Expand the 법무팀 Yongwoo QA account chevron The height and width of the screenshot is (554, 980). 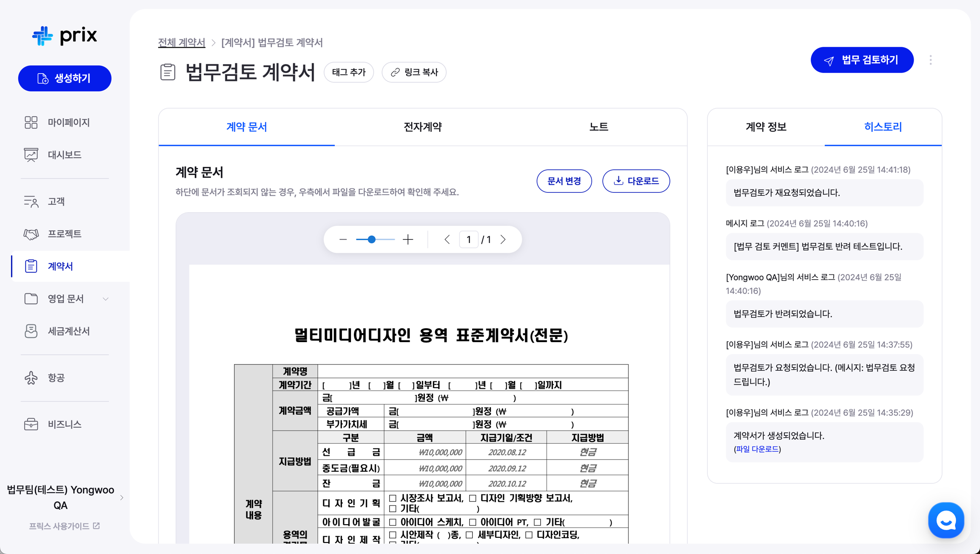[x=122, y=497]
